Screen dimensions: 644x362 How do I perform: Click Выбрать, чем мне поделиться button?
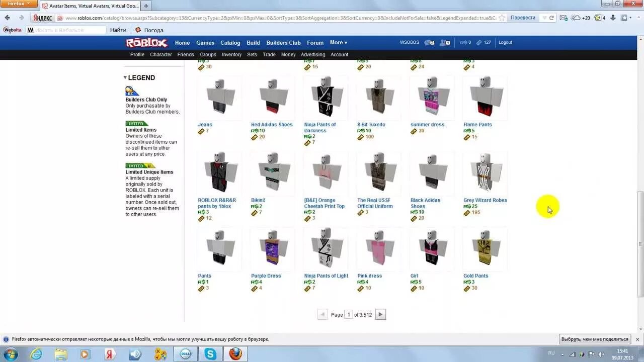(x=595, y=339)
